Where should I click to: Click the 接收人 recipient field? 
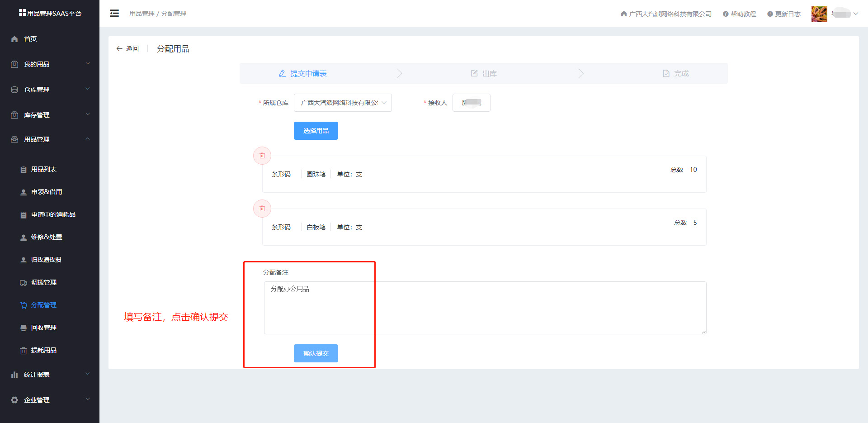(471, 103)
